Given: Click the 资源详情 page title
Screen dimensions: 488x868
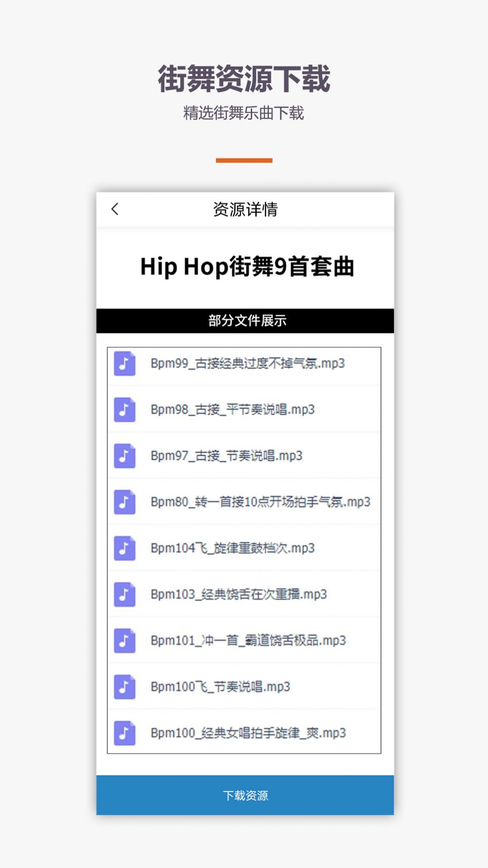Looking at the screenshot, I should (245, 210).
